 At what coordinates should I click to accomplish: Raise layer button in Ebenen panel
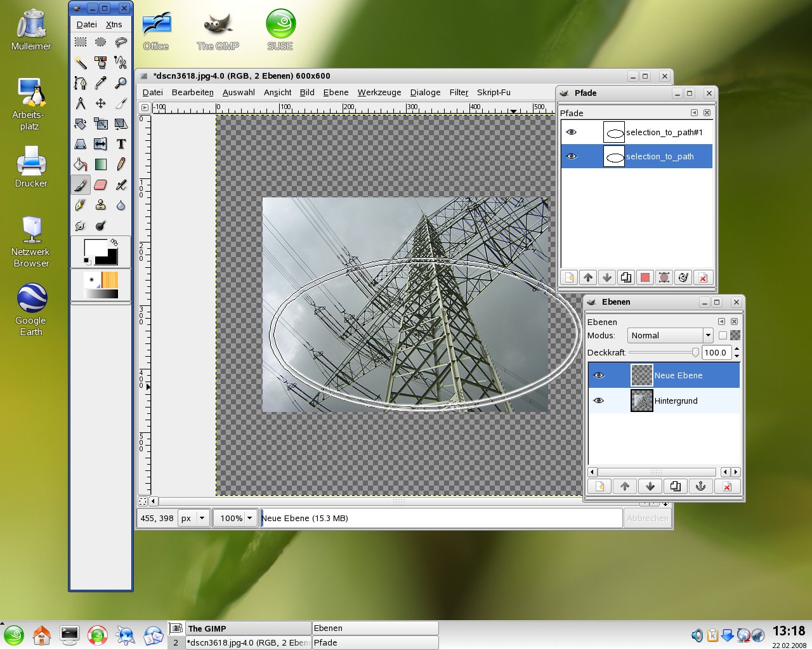tap(625, 486)
